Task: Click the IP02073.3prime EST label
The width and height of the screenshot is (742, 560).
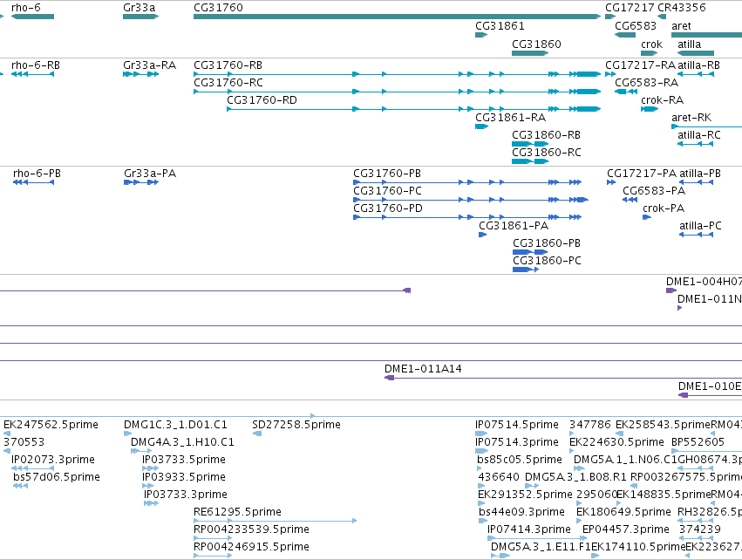Action: tap(53, 460)
